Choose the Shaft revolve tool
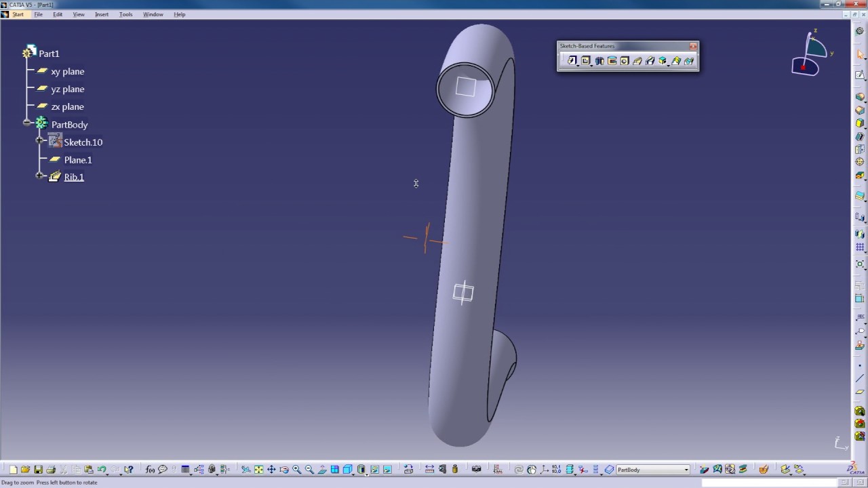This screenshot has width=868, height=488. pyautogui.click(x=599, y=61)
